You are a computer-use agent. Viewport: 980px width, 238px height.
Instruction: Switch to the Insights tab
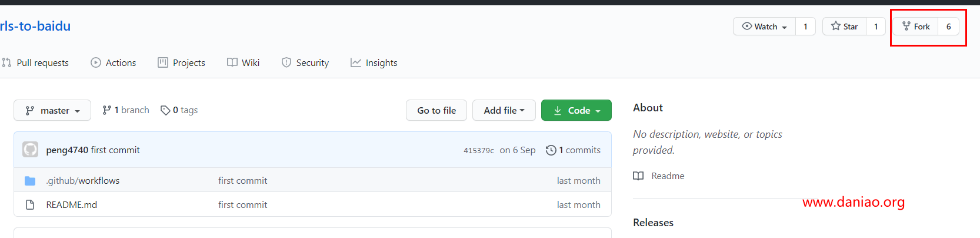pos(374,62)
